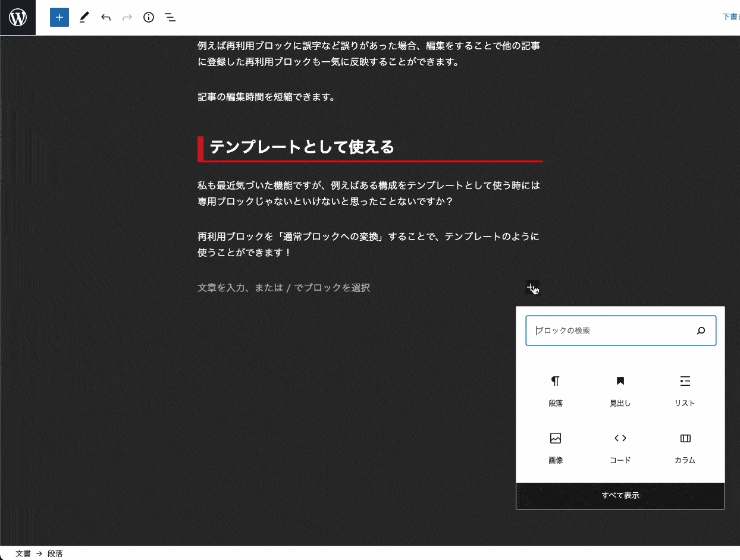Click the Undo arrow

(106, 18)
